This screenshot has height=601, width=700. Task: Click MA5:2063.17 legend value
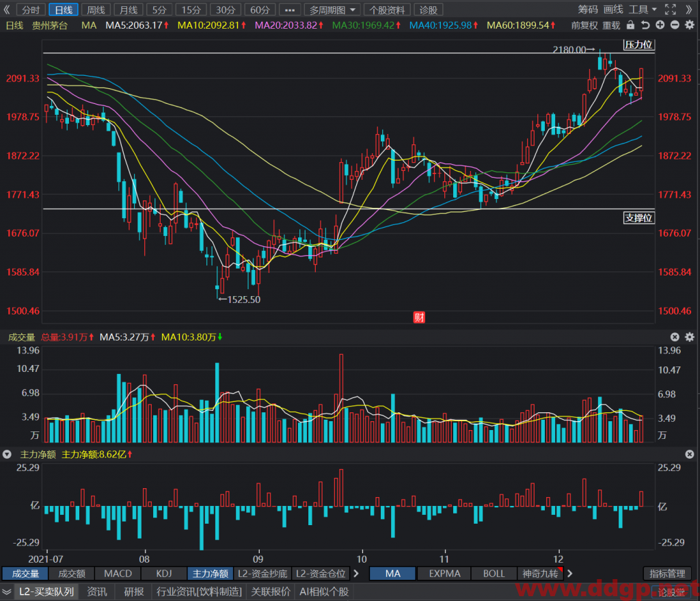[x=137, y=25]
